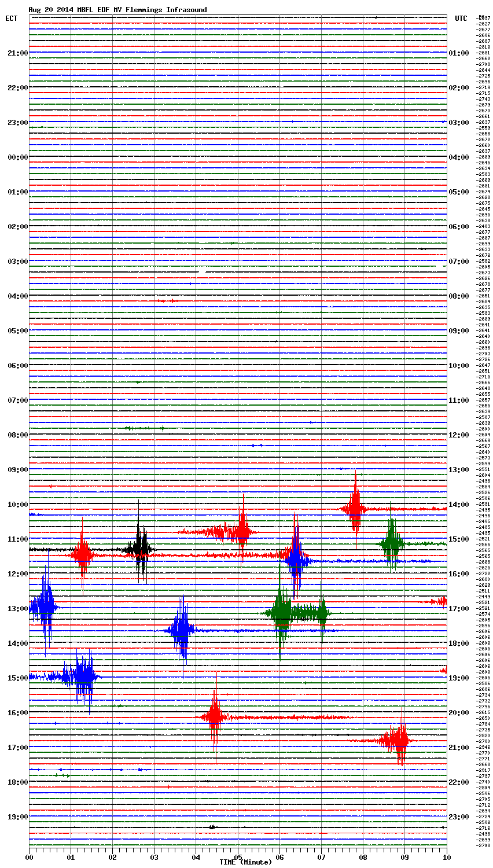Click the UTC axis label 08:00

[459, 296]
